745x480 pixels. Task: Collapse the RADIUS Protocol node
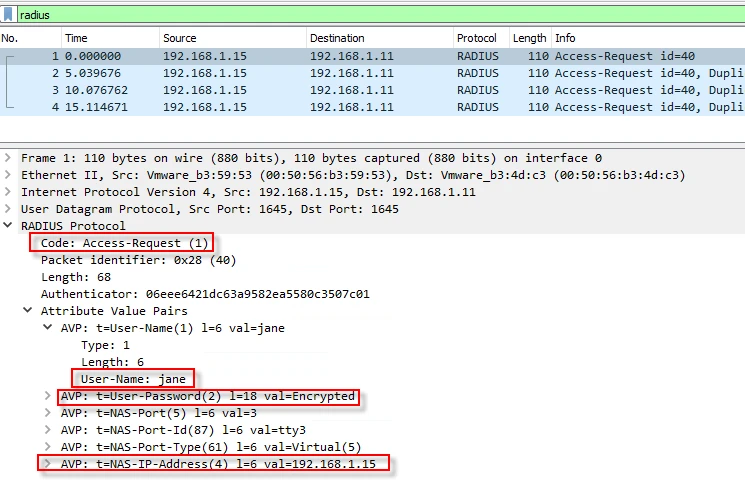[9, 226]
